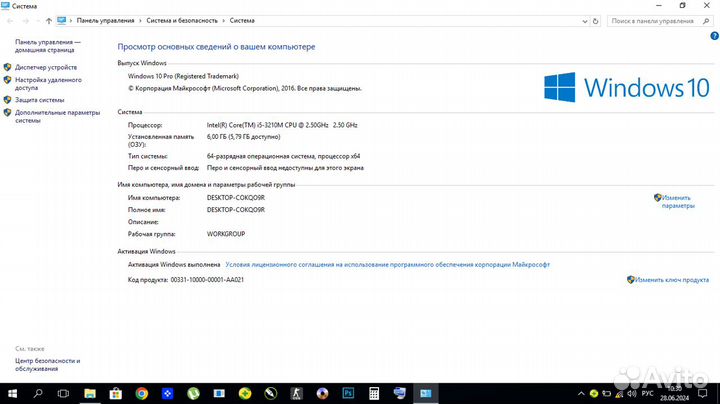Open Security and Maintenance center link
This screenshot has height=404, width=720.
pos(47,365)
